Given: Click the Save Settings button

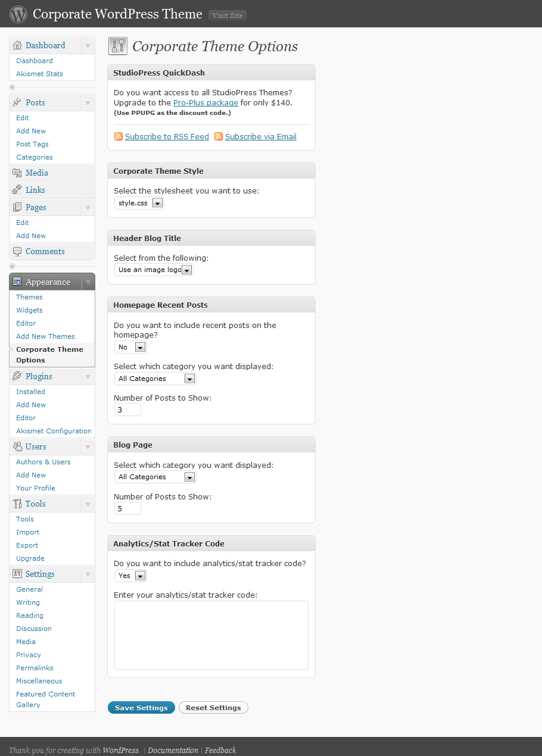Looking at the screenshot, I should click(x=141, y=708).
